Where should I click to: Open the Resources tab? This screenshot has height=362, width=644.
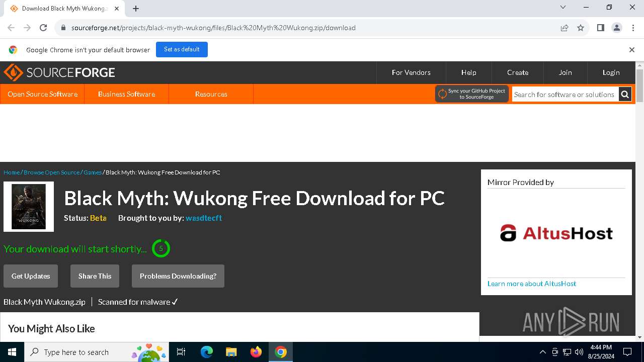pos(211,94)
